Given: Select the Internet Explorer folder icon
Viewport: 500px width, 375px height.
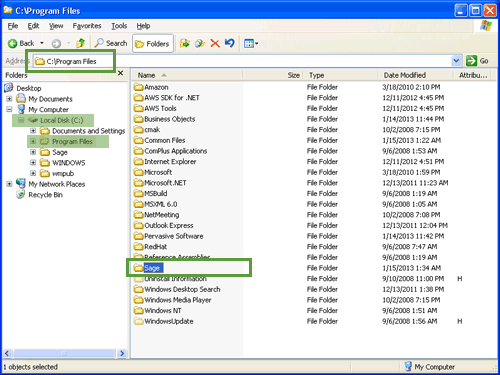Looking at the screenshot, I should coord(138,162).
